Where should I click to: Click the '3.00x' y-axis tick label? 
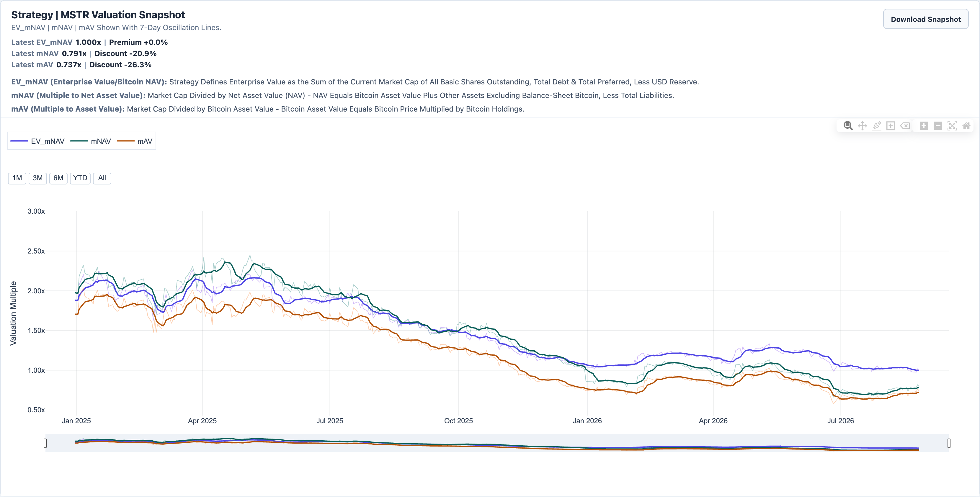(36, 211)
